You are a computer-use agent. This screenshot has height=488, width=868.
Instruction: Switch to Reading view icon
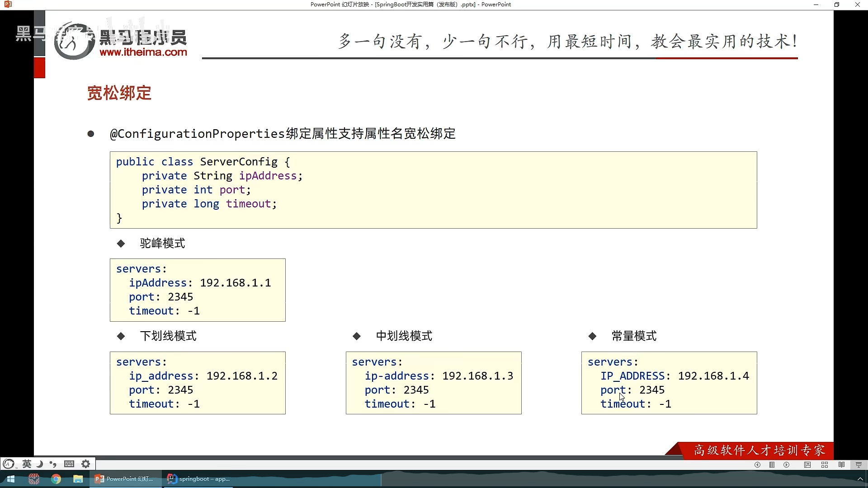[841, 465]
